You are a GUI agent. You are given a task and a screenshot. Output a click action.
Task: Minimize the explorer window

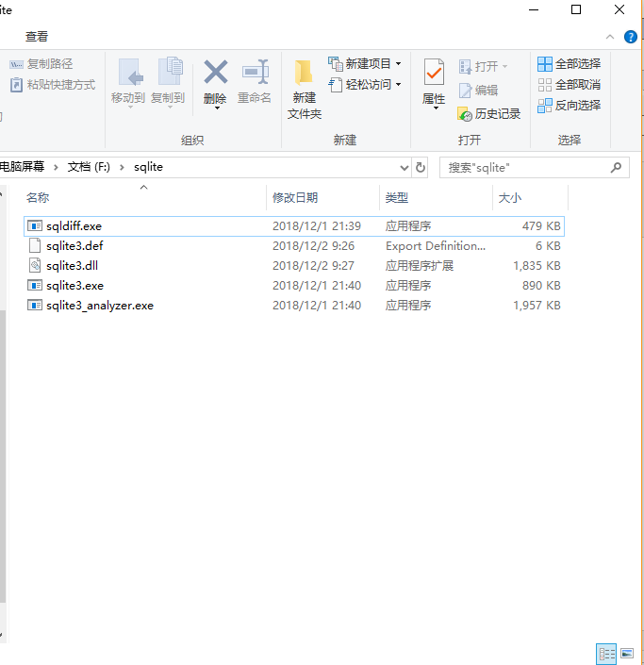[534, 9]
